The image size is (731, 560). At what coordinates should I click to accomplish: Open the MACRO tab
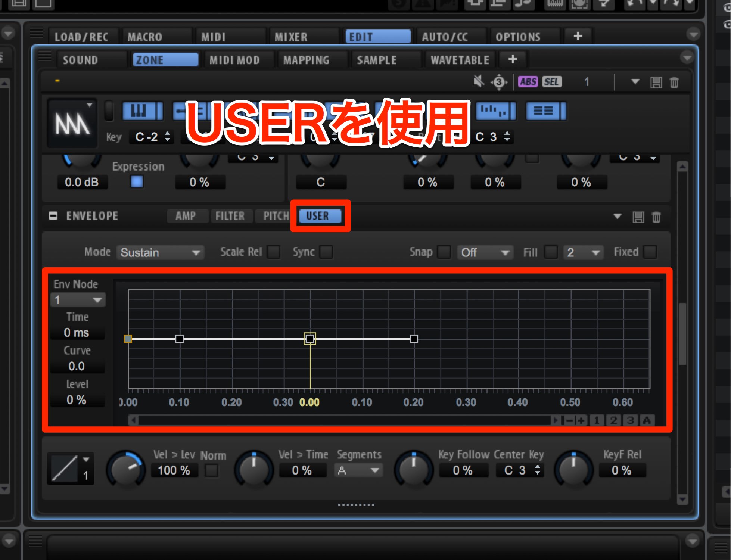pos(157,37)
